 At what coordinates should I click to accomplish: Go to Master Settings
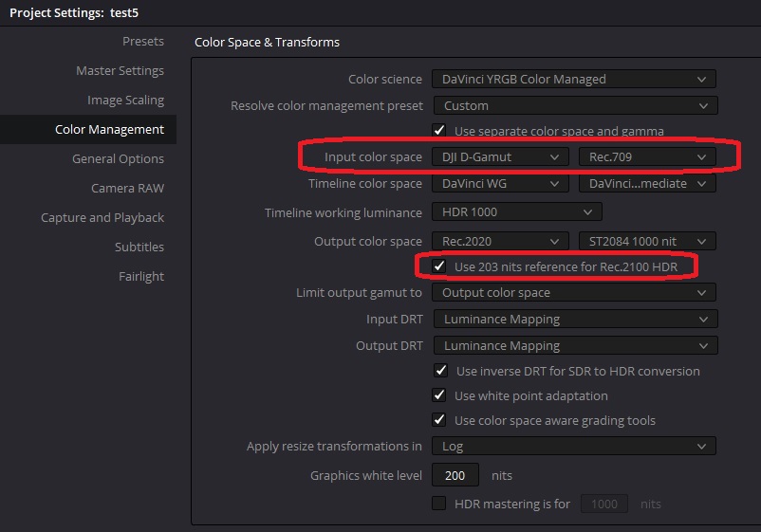[120, 71]
